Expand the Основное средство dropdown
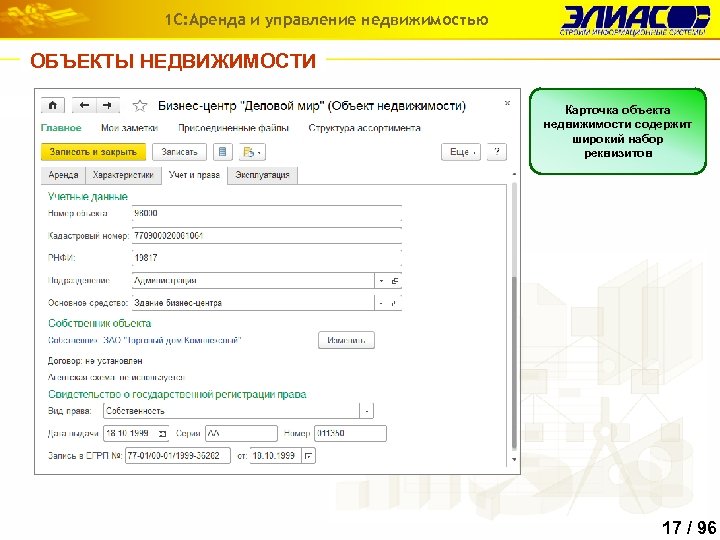This screenshot has width=720, height=540. [381, 303]
